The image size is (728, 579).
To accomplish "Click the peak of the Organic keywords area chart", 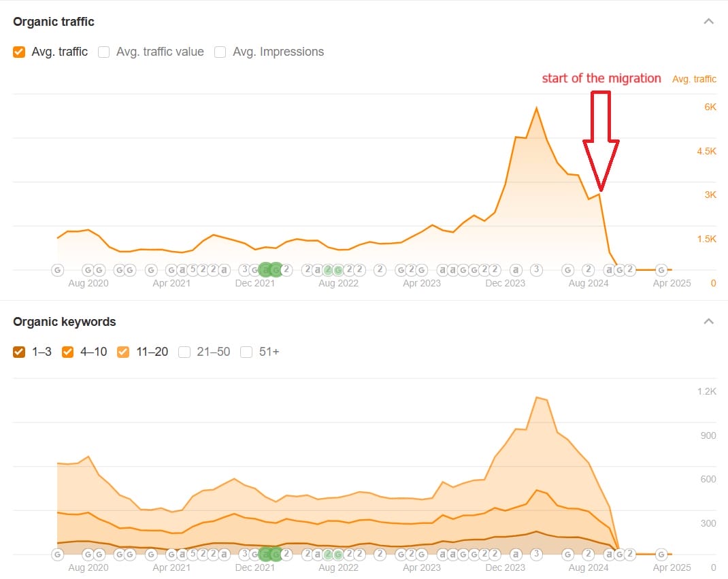I will (x=537, y=397).
